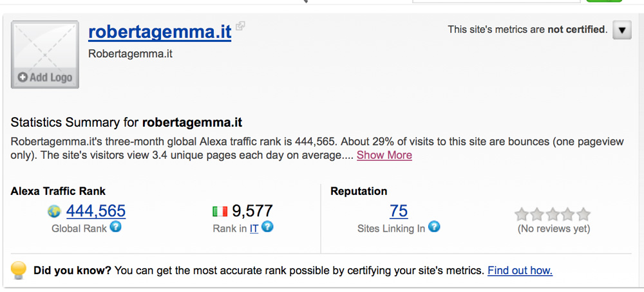The width and height of the screenshot is (644, 292).
Task: Open the 75 sites linking in link
Action: pos(399,211)
